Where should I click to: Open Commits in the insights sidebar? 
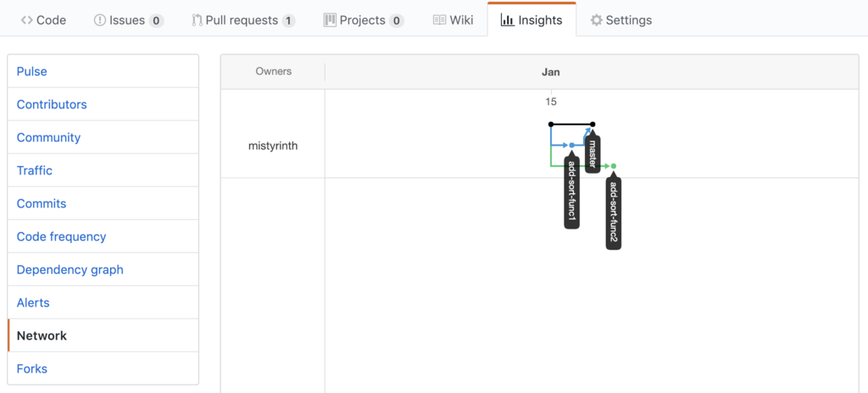42,204
